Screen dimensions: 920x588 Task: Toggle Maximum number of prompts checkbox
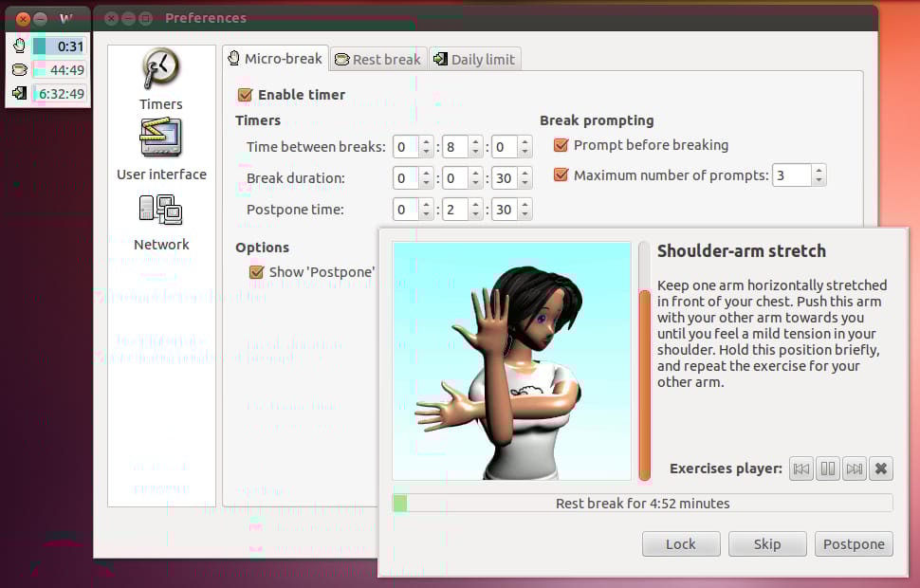tap(561, 175)
